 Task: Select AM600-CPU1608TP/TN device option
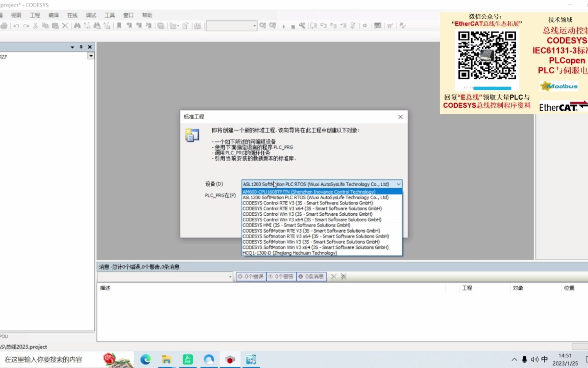point(322,192)
